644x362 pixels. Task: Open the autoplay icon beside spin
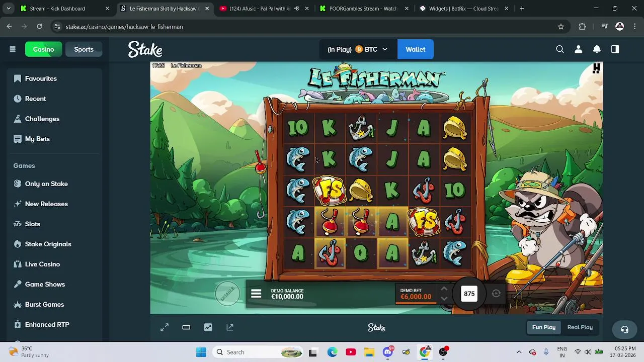click(x=496, y=294)
